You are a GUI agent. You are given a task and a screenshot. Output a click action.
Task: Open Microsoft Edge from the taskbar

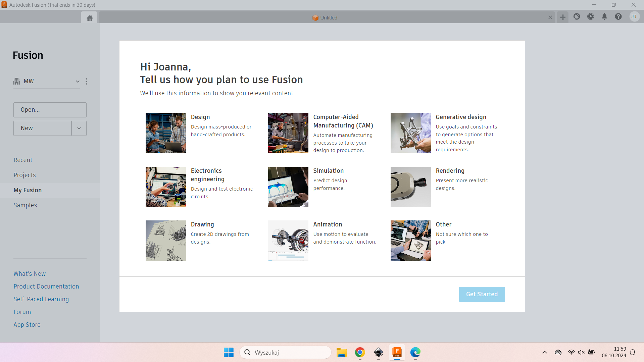pos(415,352)
